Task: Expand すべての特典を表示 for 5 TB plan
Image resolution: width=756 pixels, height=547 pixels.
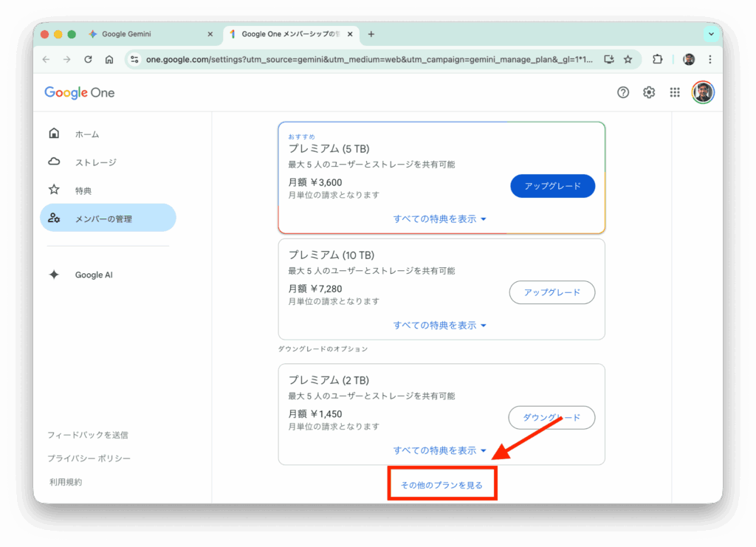Action: (440, 219)
